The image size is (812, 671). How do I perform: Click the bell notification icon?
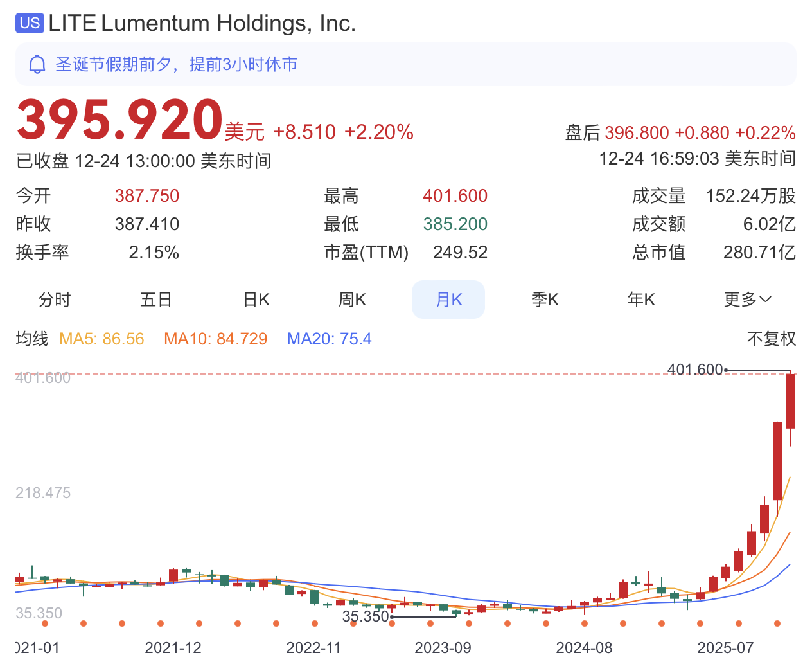pyautogui.click(x=37, y=64)
